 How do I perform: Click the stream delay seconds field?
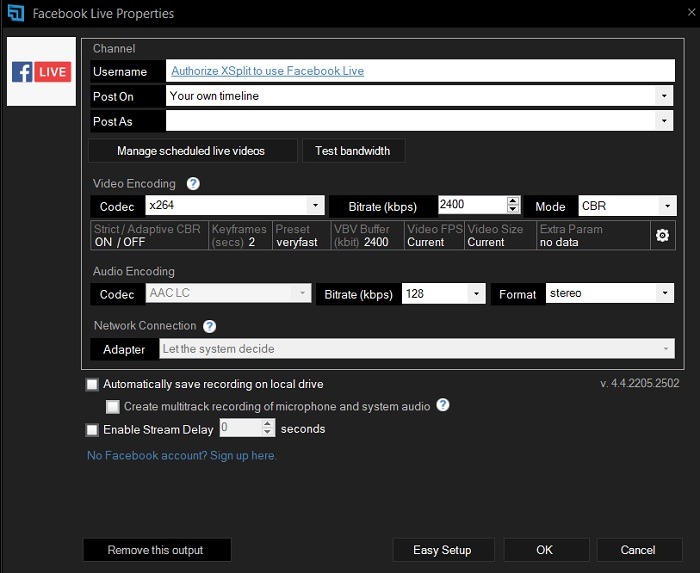pos(240,428)
